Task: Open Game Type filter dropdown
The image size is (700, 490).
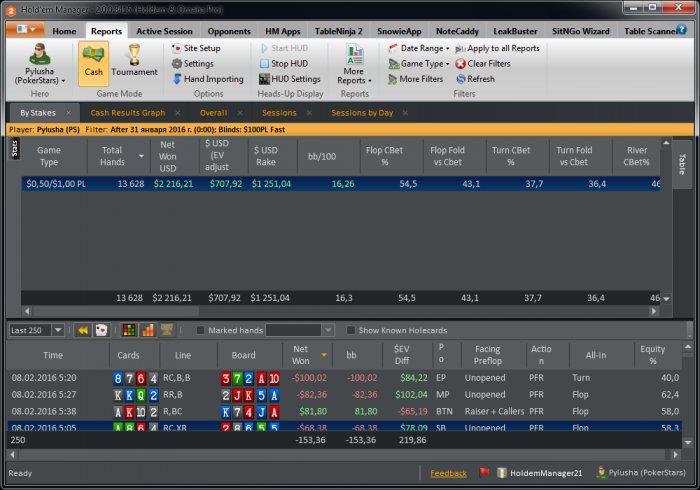Action: click(418, 64)
